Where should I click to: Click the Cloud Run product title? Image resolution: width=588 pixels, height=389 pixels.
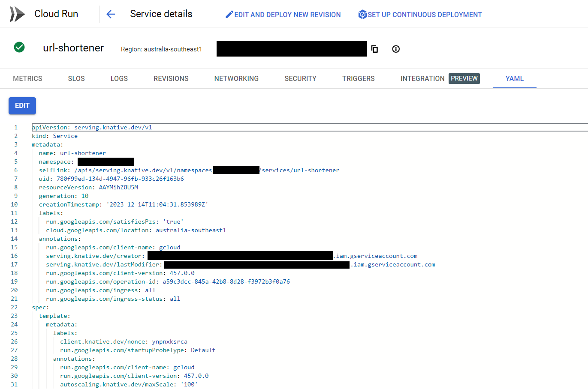tap(56, 14)
